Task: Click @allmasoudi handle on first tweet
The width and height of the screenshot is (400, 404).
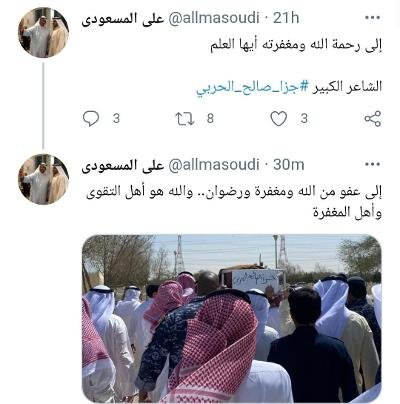Action: (x=214, y=18)
